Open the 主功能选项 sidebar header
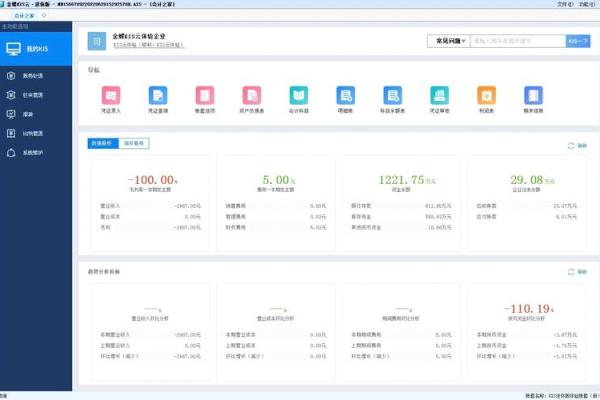 (x=15, y=26)
